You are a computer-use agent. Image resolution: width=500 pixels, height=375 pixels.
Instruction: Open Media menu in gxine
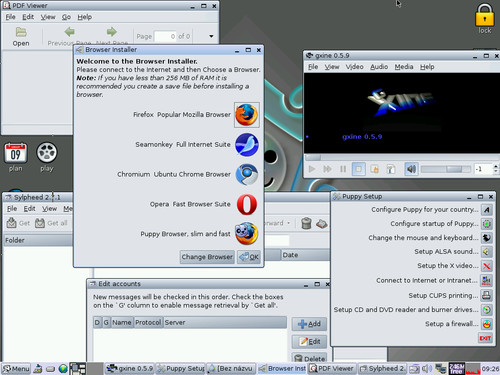(404, 67)
